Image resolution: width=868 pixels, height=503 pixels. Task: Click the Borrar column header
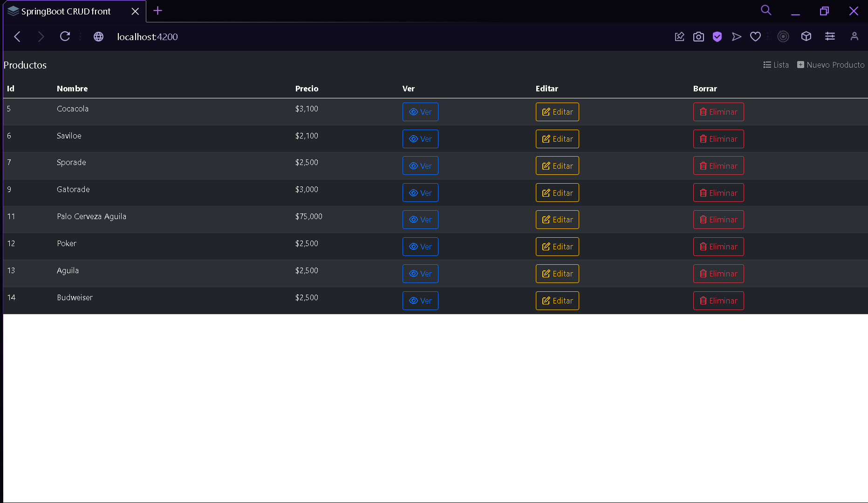coord(705,89)
